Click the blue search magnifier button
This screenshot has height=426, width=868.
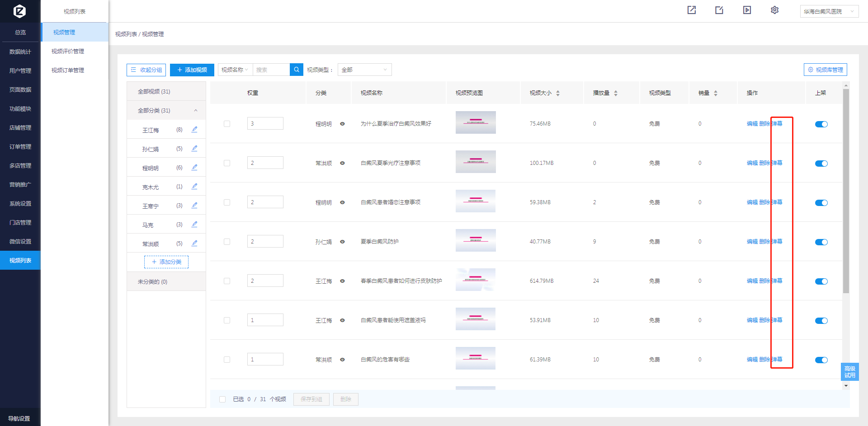tap(297, 70)
